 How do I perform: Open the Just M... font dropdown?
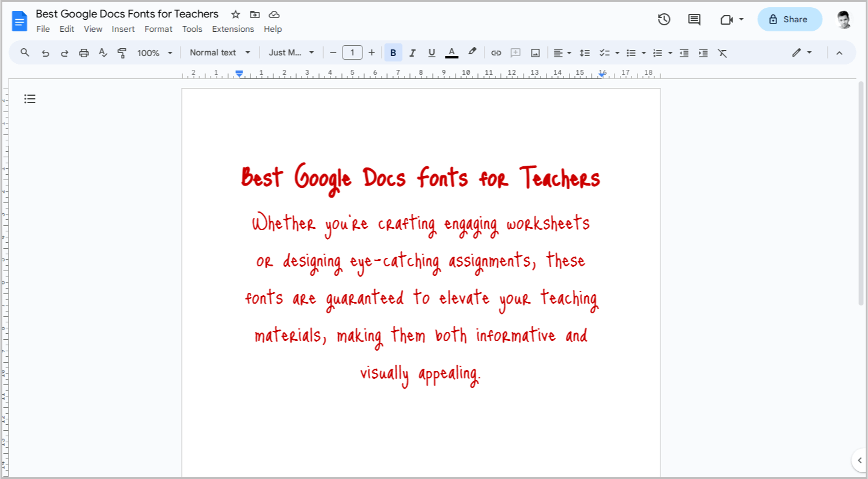(x=291, y=53)
